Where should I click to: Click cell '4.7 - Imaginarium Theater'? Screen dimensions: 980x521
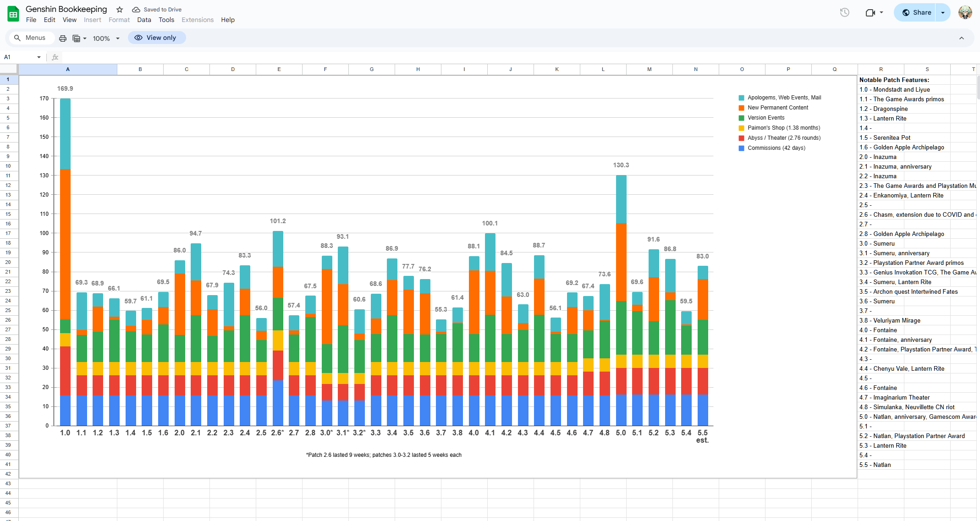coord(894,397)
